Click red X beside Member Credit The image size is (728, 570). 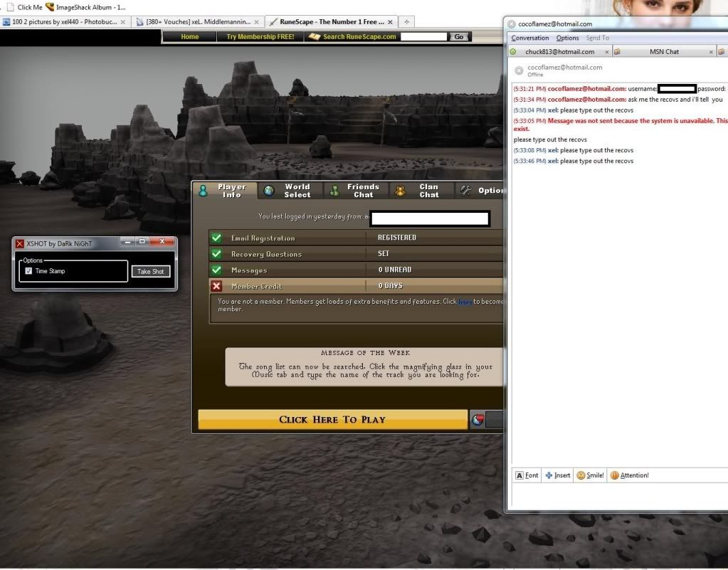[216, 286]
